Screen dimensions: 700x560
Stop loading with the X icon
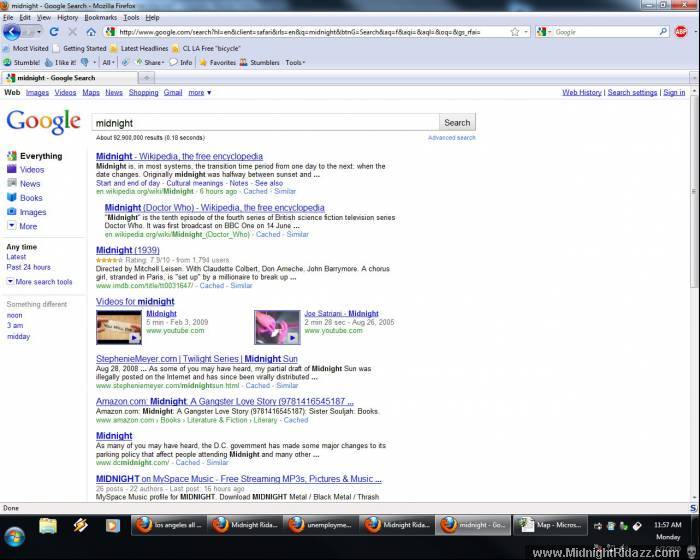coord(72,32)
